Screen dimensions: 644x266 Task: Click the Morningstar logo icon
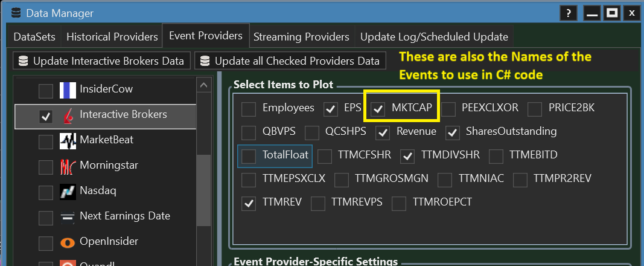click(x=68, y=166)
